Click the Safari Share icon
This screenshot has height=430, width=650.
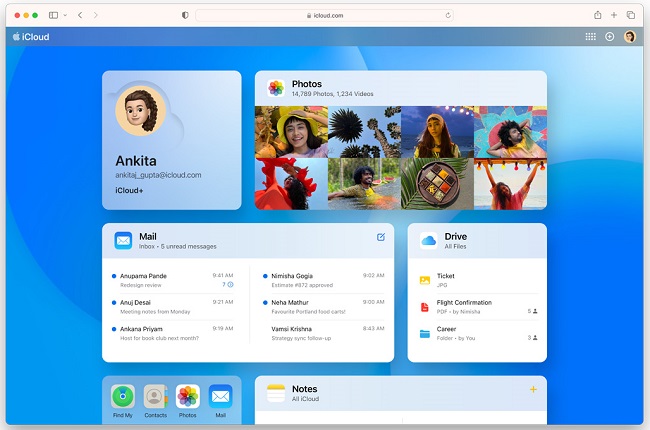597,15
